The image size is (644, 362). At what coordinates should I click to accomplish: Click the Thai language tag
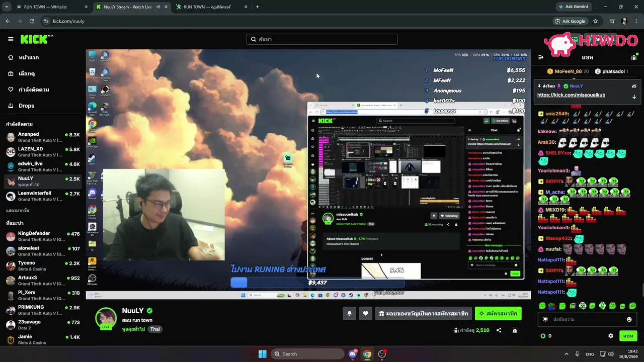coord(155,329)
